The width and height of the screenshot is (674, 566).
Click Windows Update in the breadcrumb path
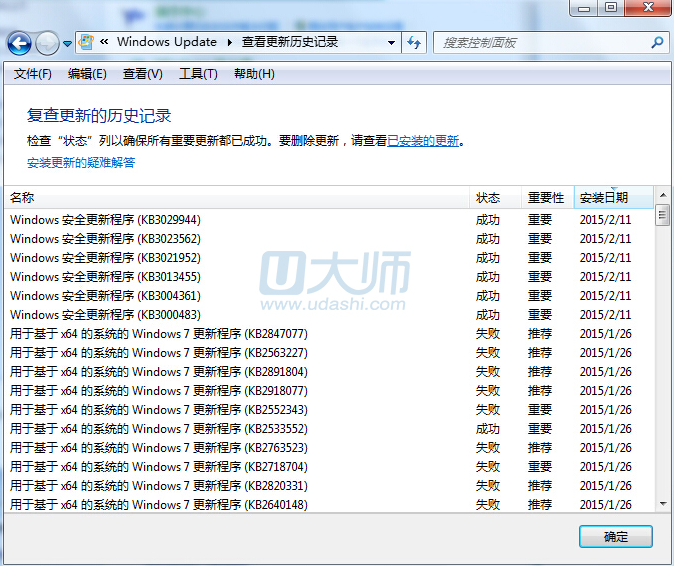click(166, 42)
